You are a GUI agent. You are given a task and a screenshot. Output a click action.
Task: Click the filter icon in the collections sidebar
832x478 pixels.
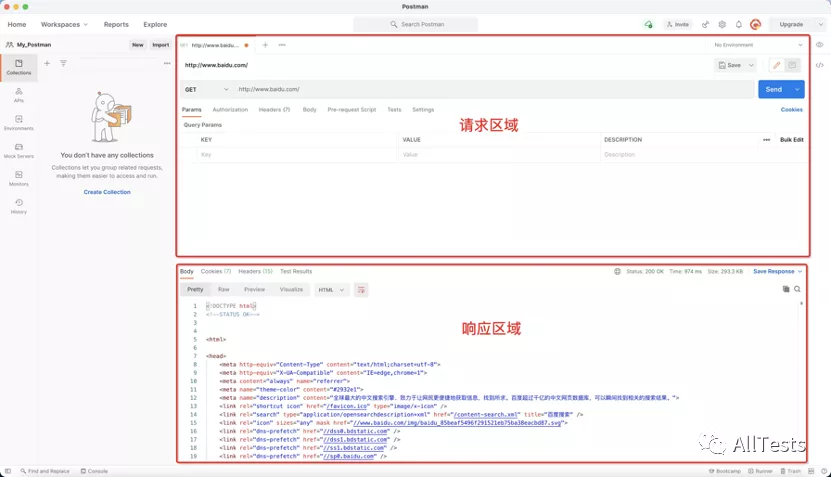[x=63, y=63]
